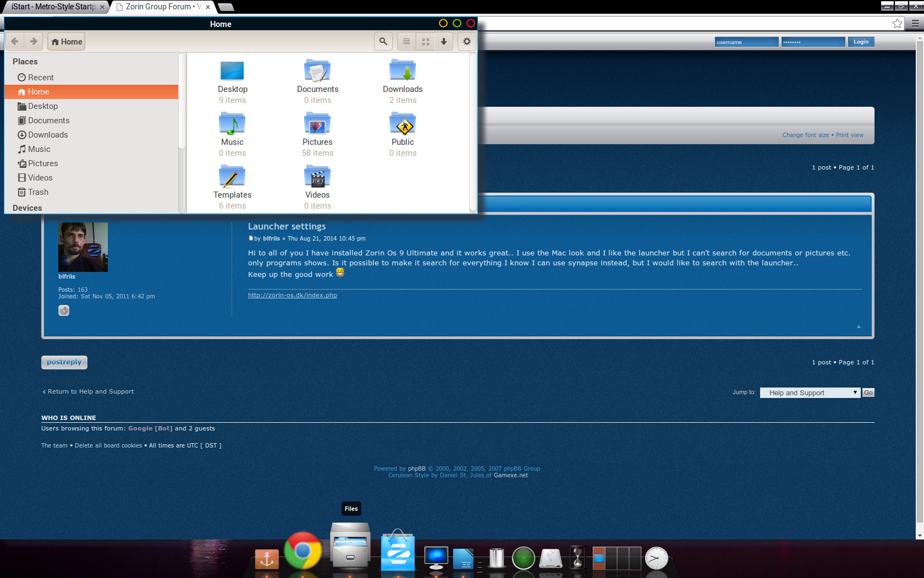Open the zorin-os.dk index.php link
The width and height of the screenshot is (924, 578).
click(x=293, y=295)
